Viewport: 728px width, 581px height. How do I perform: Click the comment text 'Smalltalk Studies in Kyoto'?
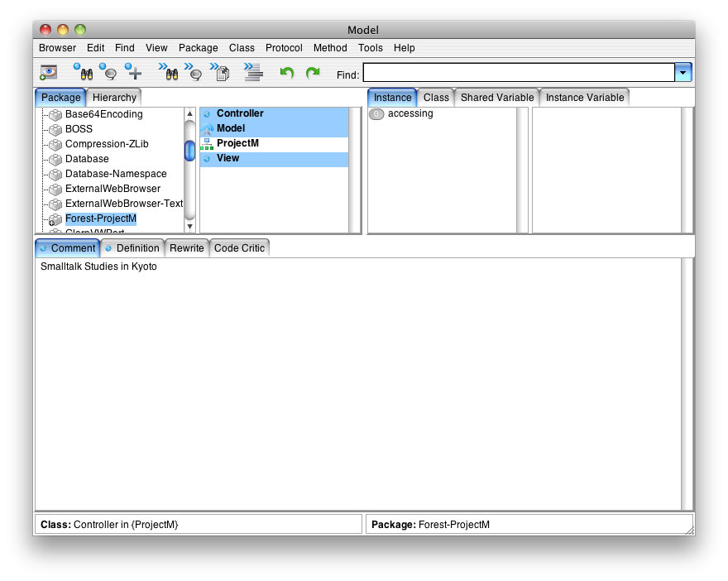[98, 266]
